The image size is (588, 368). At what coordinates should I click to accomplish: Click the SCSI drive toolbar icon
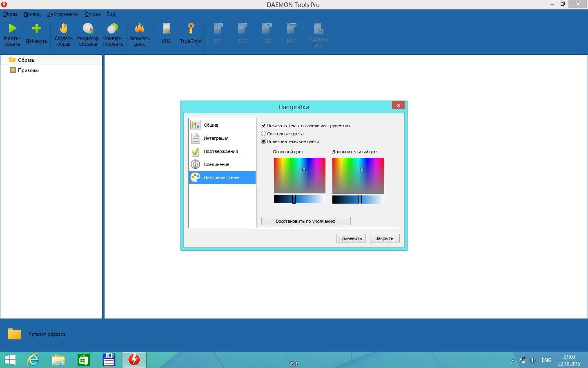[243, 28]
